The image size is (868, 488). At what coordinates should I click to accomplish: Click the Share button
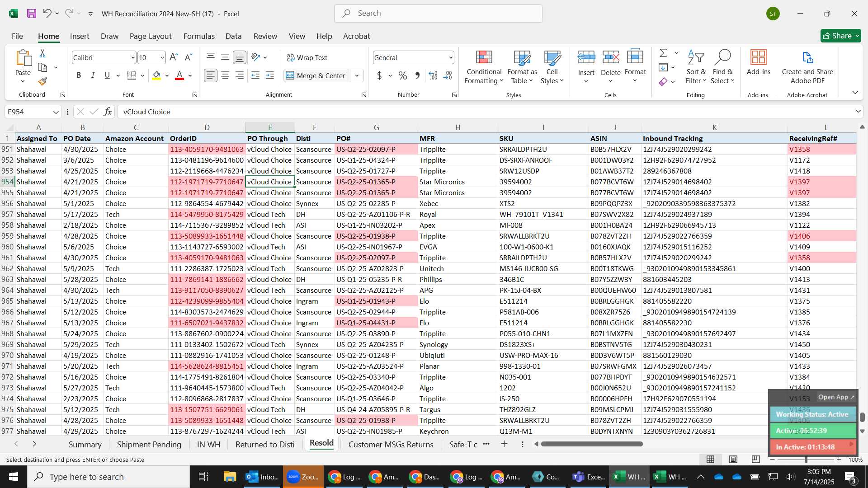pyautogui.click(x=840, y=36)
